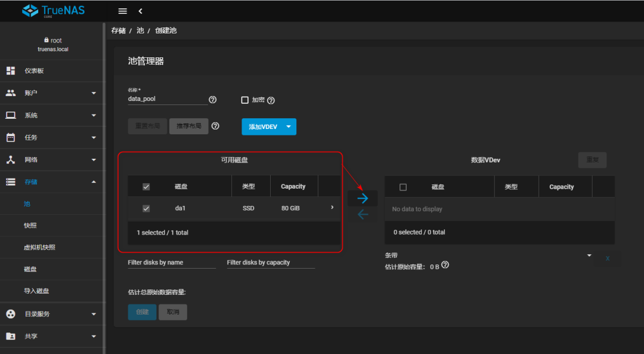Viewport: 644px width, 354px height.
Task: Click 存储 in the breadcrumb path
Action: click(119, 30)
